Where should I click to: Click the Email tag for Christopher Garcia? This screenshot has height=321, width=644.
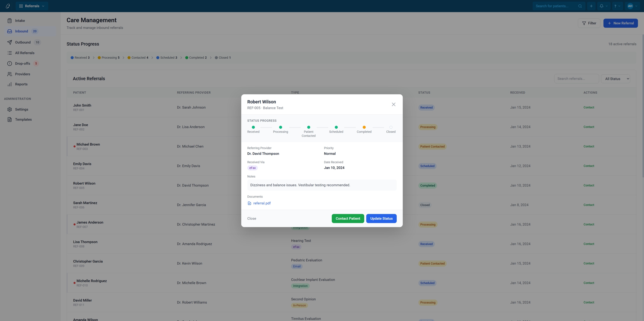297,266
